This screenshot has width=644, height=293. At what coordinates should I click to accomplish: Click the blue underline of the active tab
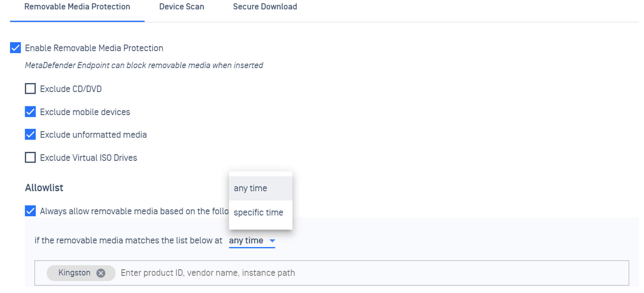(77, 21)
